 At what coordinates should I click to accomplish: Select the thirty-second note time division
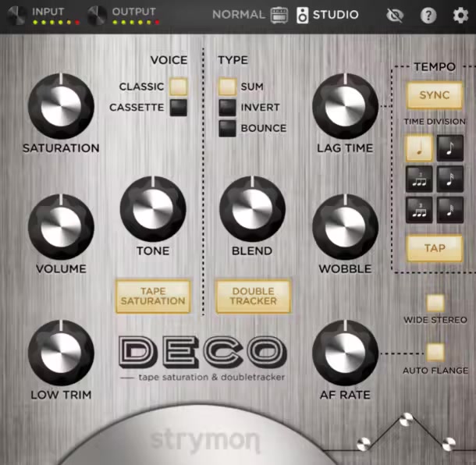click(450, 210)
